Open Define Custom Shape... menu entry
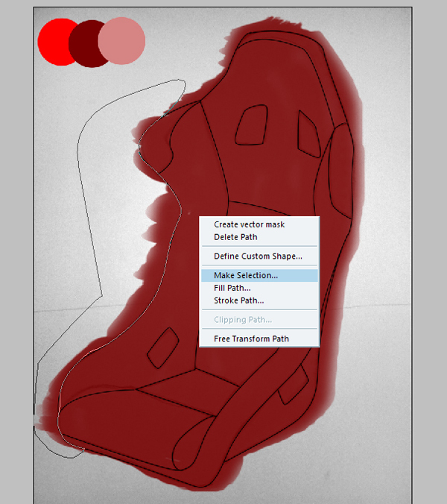The image size is (447, 504). pos(259,256)
